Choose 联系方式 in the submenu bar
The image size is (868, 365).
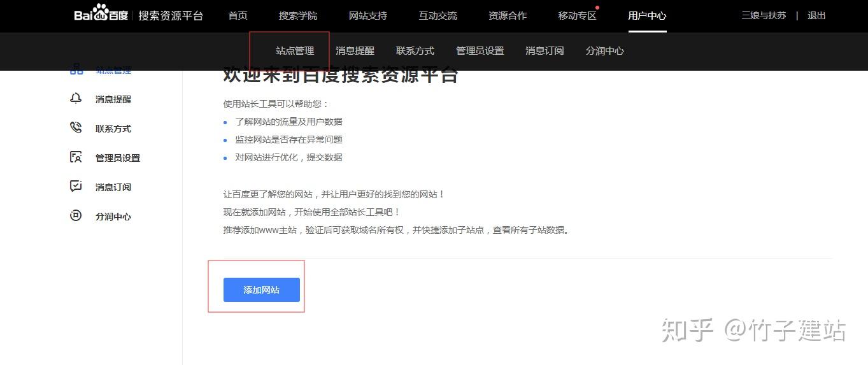415,51
